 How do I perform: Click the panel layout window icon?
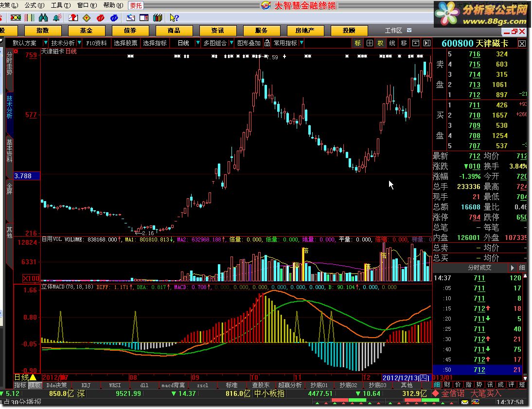point(144,17)
